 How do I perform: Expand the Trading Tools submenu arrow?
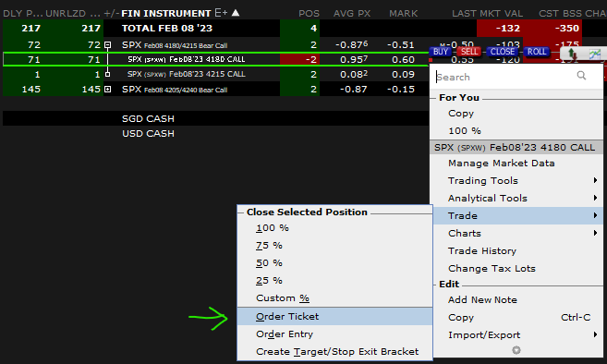[x=595, y=180]
